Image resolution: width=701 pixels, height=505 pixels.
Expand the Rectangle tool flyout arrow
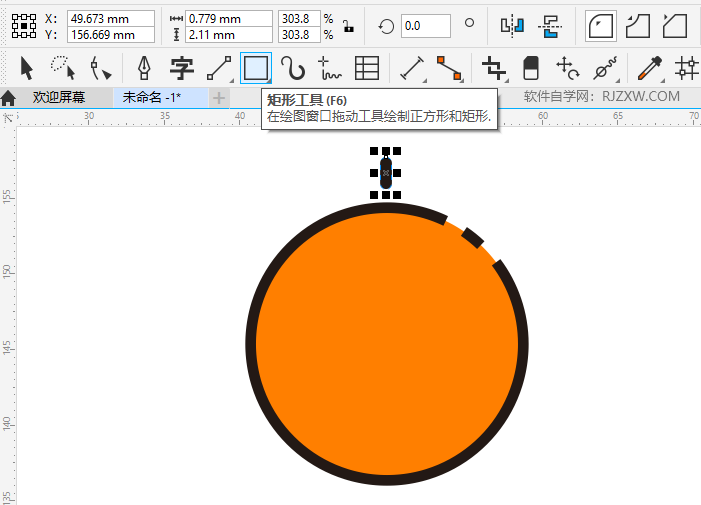click(269, 81)
